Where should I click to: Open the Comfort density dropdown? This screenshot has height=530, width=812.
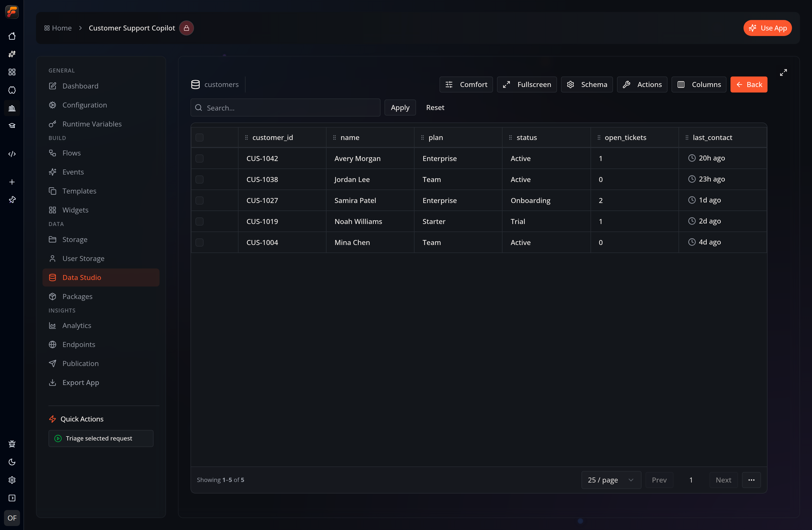tap(466, 85)
